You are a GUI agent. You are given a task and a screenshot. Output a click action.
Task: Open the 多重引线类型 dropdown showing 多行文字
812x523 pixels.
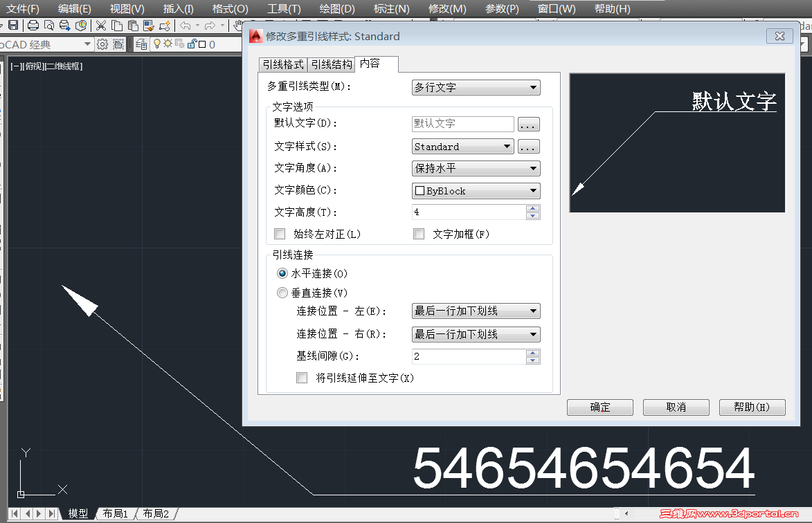[x=476, y=87]
